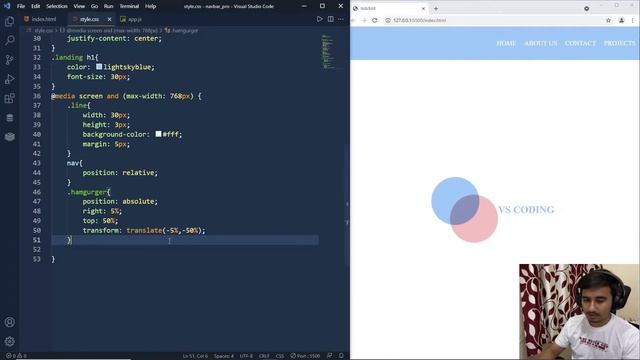Viewport: 640px width, 360px height.
Task: Open the Accounts menu in the activity bar
Action: point(9,322)
